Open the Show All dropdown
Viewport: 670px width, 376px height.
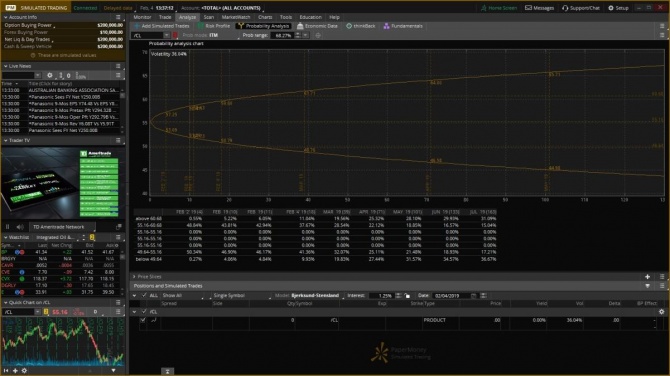[x=183, y=296]
